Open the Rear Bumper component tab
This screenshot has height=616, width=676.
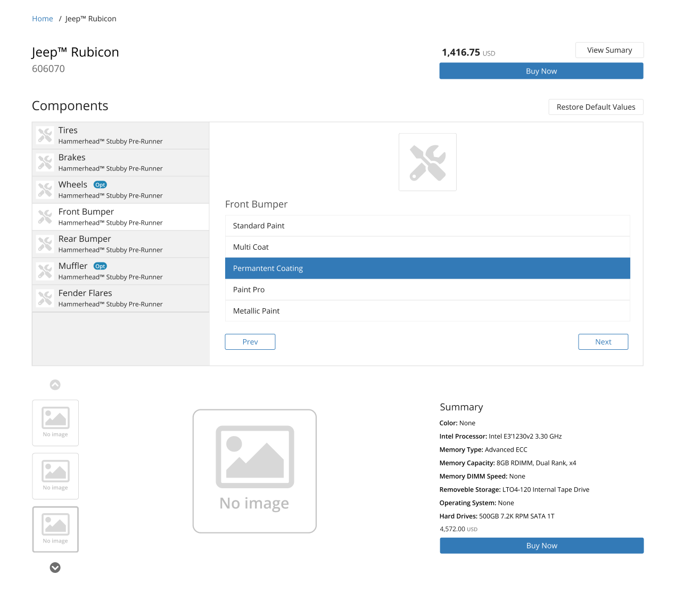(x=121, y=244)
